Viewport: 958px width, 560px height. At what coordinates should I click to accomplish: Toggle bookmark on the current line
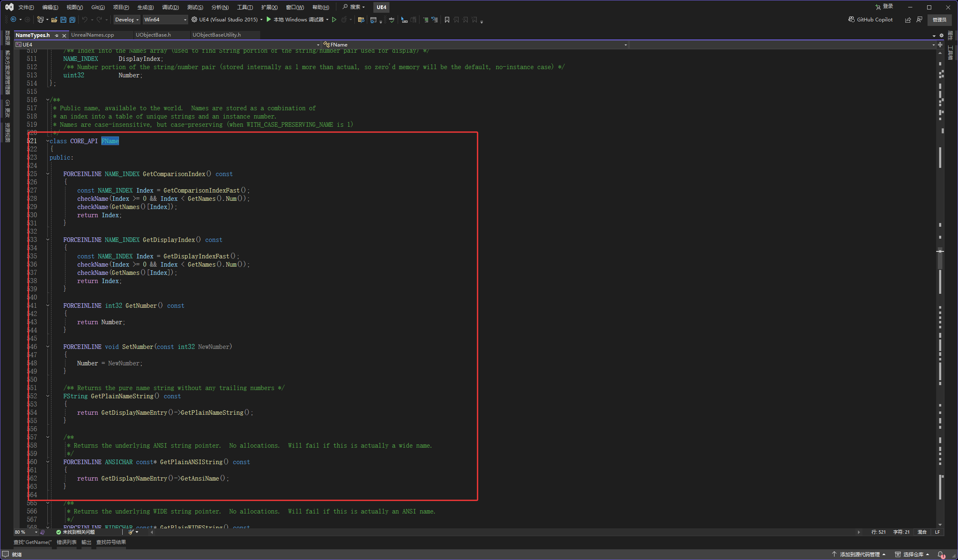coord(447,20)
